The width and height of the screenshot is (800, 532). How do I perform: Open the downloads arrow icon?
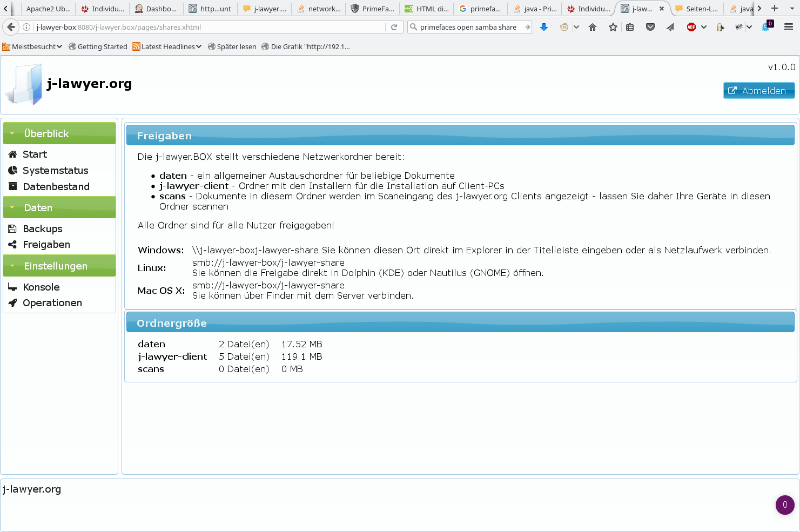544,27
